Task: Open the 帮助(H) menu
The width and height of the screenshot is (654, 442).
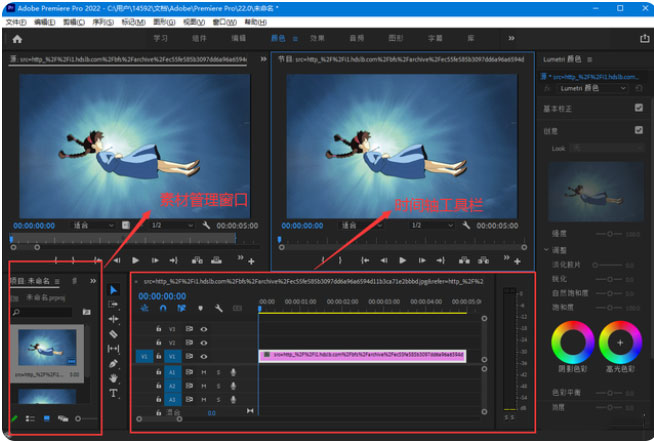Action: [255, 22]
